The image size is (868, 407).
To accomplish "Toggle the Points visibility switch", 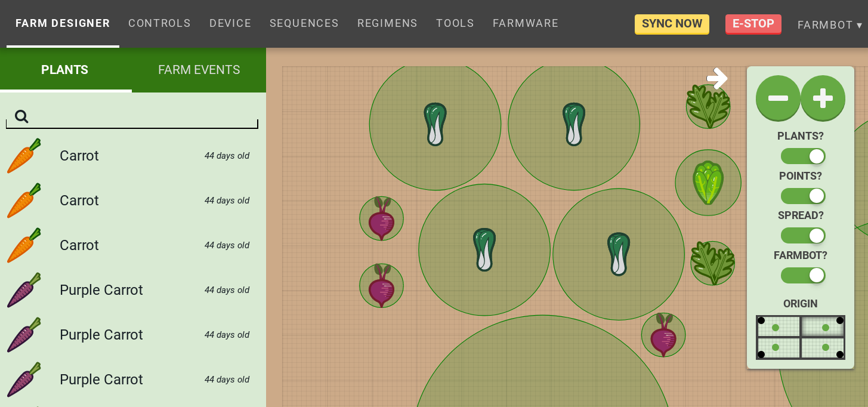I will point(803,196).
